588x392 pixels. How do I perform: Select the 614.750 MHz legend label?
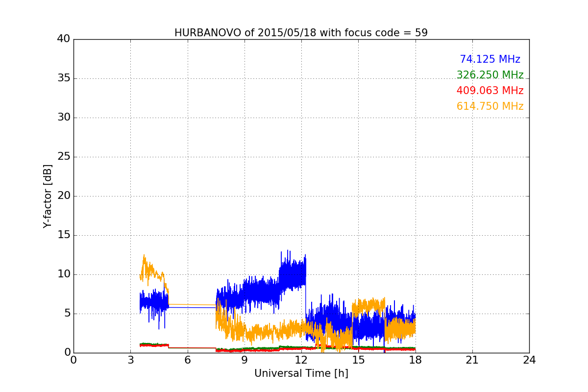(490, 106)
